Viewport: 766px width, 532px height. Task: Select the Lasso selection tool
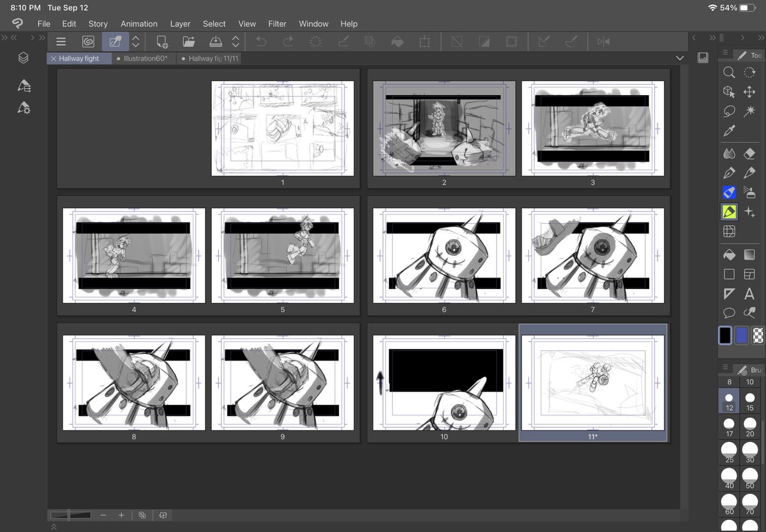click(729, 111)
